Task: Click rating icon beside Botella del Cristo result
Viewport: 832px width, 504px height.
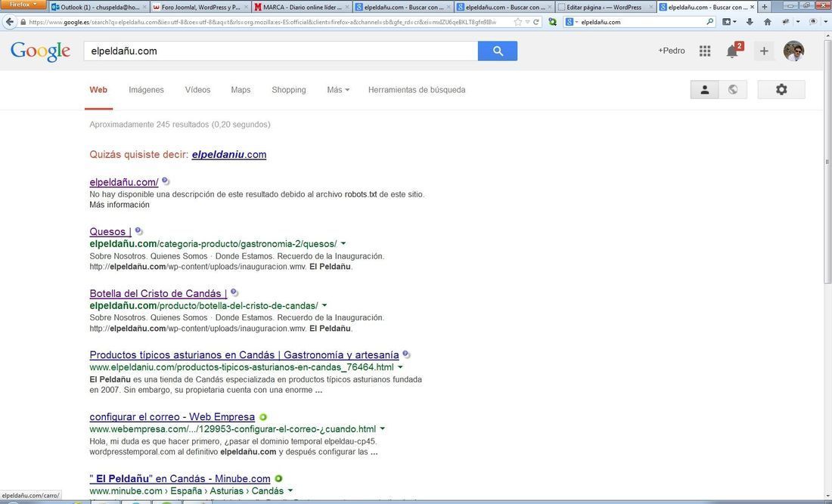Action: pos(234,292)
